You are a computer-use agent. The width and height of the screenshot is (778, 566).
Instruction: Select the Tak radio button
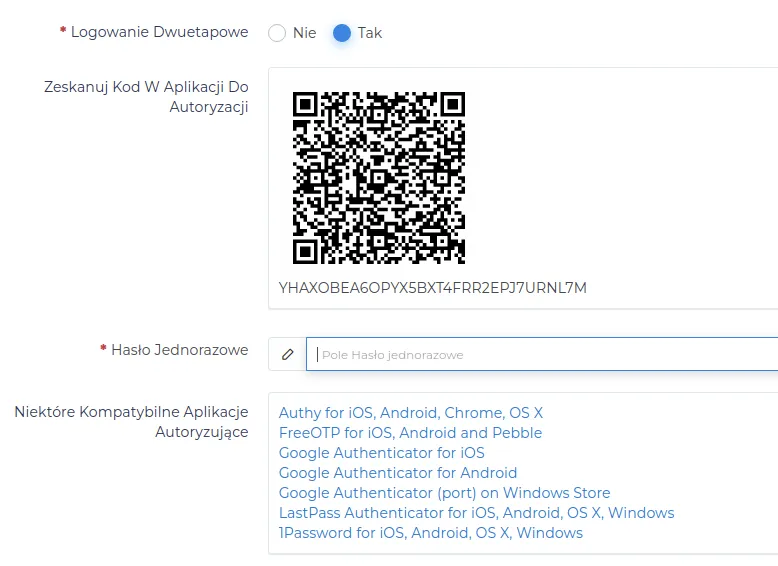[x=342, y=33]
